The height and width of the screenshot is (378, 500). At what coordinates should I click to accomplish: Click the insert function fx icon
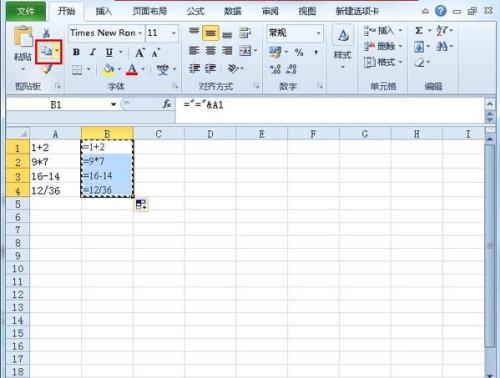point(167,104)
